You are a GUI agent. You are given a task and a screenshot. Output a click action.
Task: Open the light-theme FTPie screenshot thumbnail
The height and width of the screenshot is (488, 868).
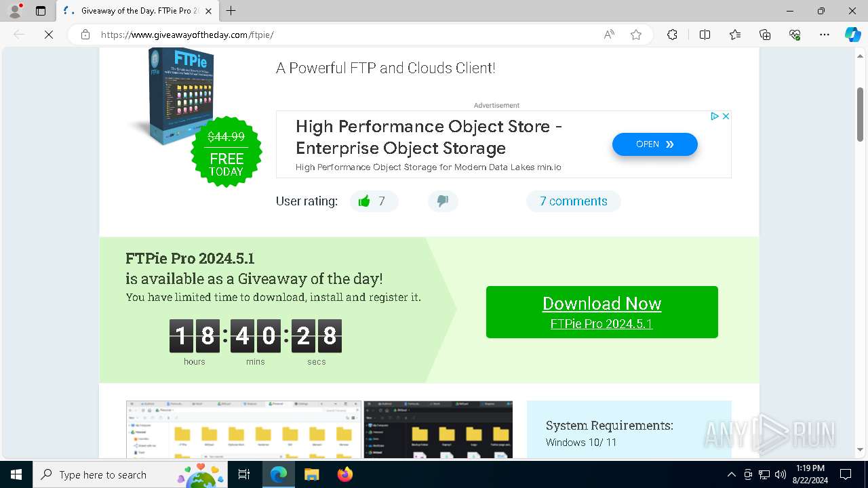(243, 429)
